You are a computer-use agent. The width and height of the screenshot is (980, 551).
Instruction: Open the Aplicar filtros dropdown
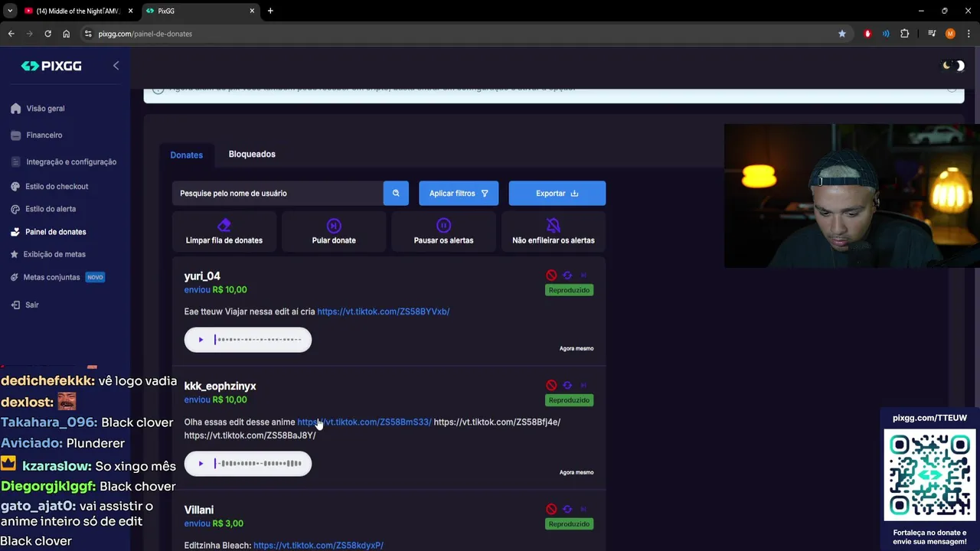tap(459, 193)
